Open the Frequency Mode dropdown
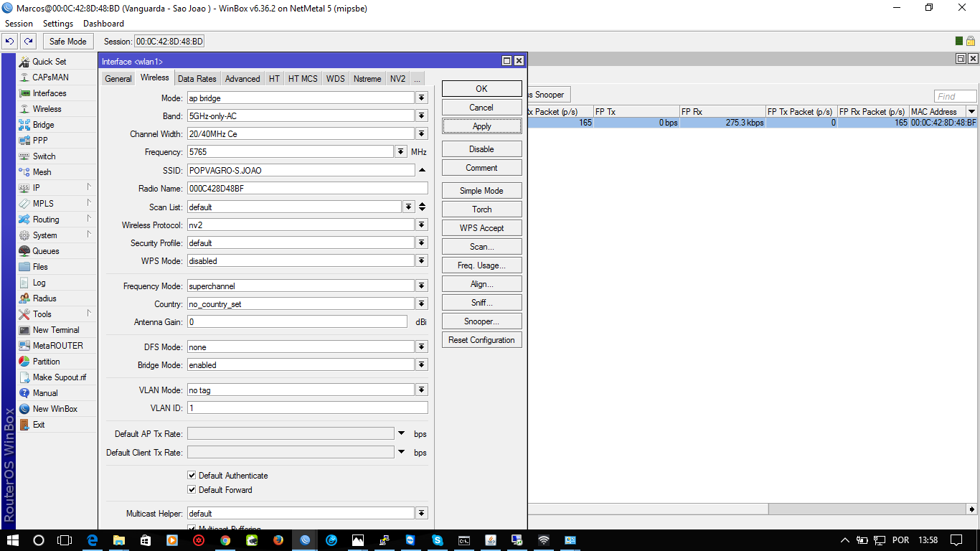The image size is (980, 551). pyautogui.click(x=422, y=286)
